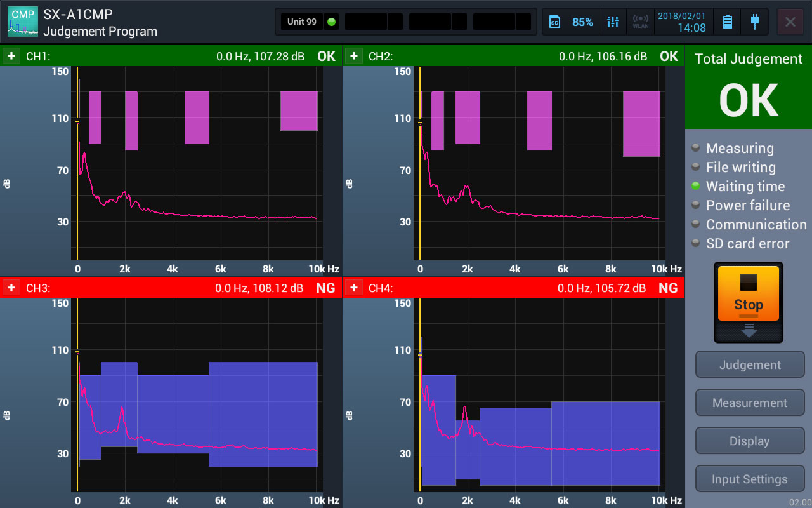The width and height of the screenshot is (812, 508).
Task: Click the battery status icon
Action: tap(728, 22)
